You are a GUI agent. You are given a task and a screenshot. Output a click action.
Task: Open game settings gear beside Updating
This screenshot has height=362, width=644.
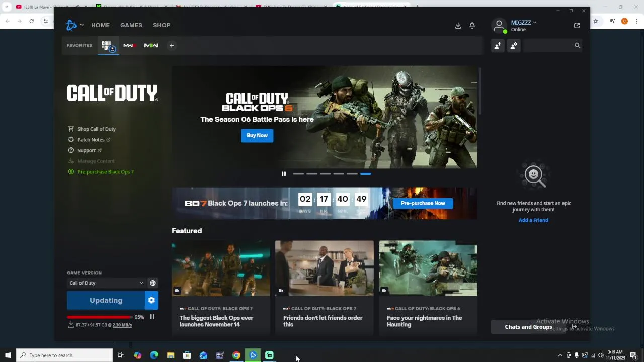[151, 300]
